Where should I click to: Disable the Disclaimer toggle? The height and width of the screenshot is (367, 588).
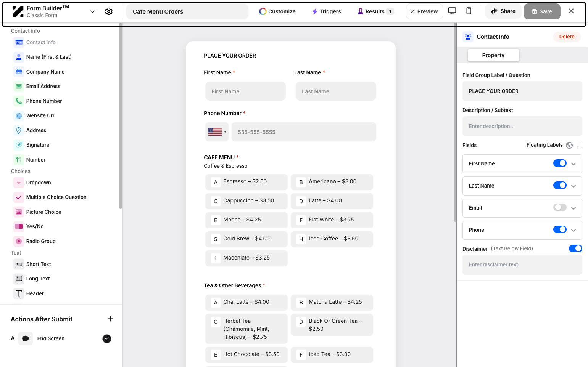pyautogui.click(x=575, y=248)
